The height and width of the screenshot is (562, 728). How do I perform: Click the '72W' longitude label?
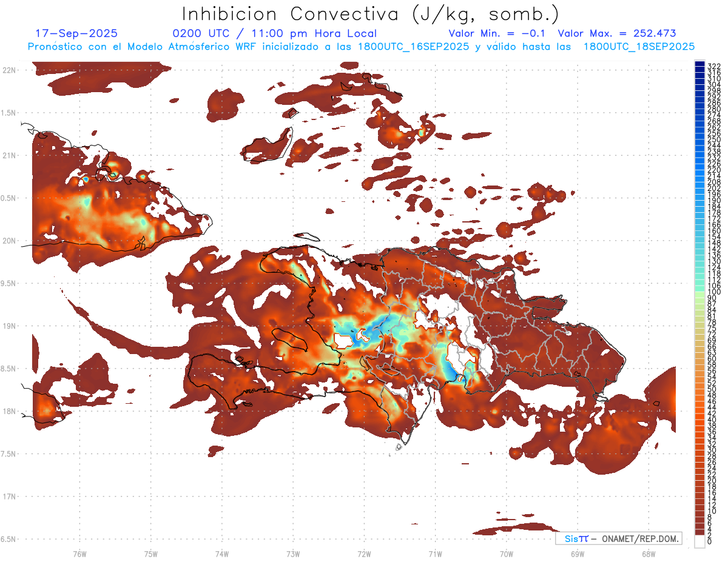pyautogui.click(x=364, y=554)
